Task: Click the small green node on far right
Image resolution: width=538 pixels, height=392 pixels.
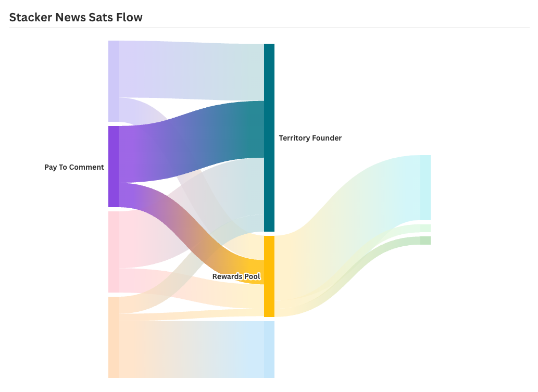Action: 426,241
